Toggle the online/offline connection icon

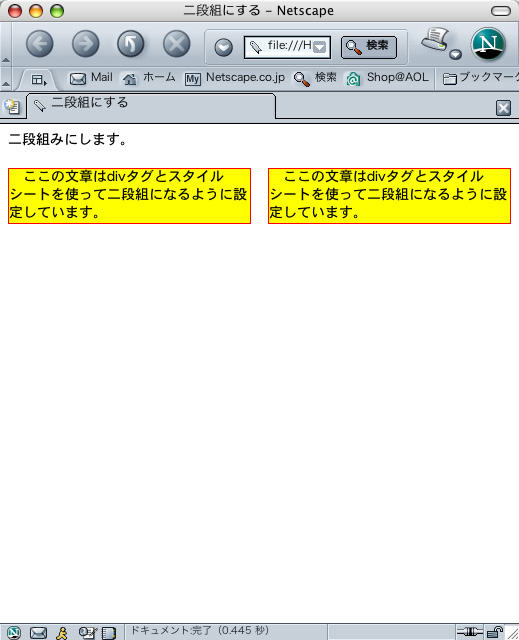[470, 632]
